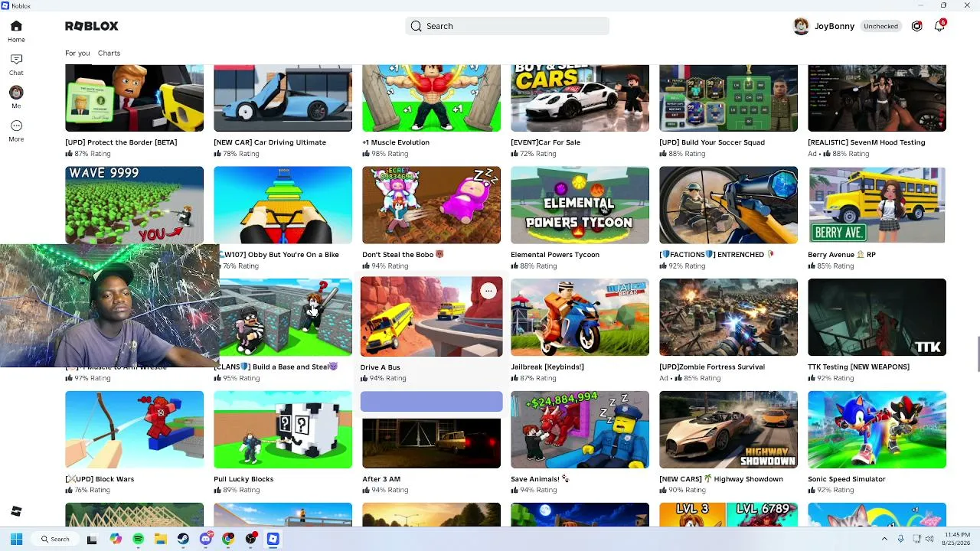Click the Windows taskbar Search box

click(57, 539)
